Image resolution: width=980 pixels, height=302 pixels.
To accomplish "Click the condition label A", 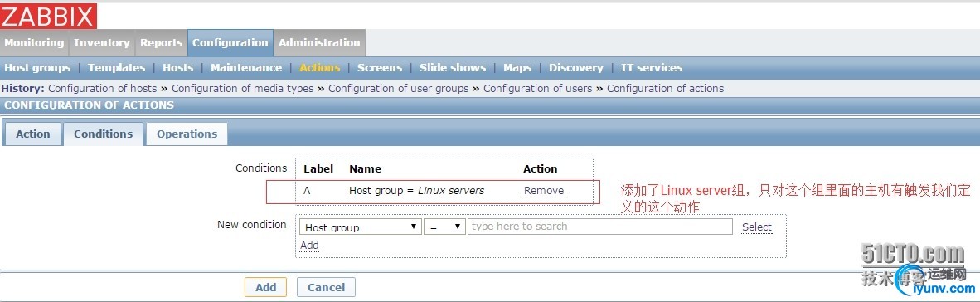I will (x=307, y=191).
